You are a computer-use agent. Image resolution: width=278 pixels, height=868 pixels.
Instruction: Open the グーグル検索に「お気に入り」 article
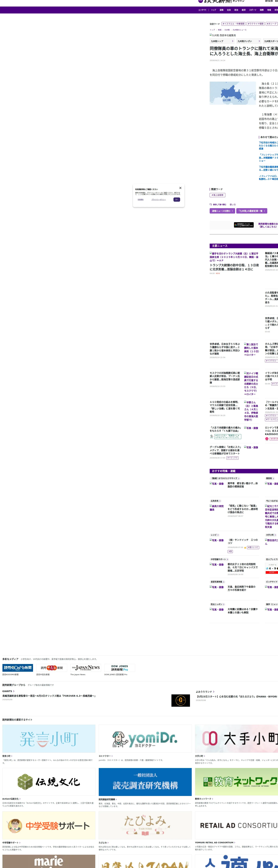point(225,450)
